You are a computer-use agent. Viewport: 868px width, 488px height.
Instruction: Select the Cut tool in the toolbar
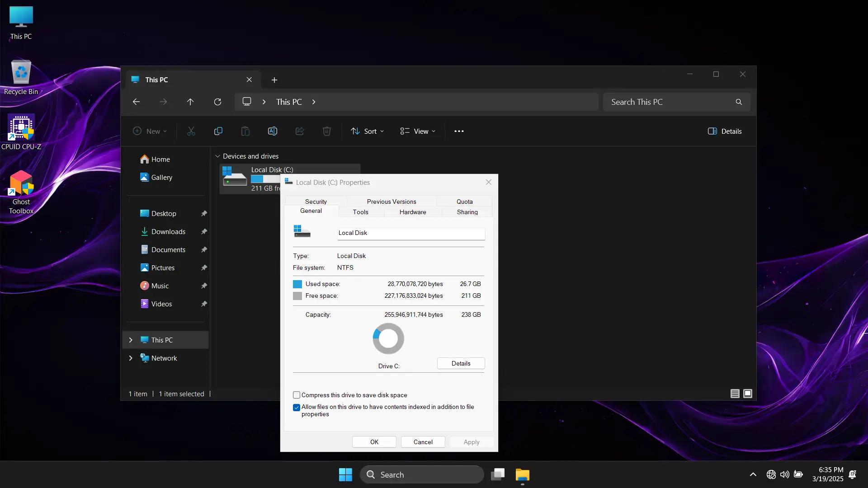[x=190, y=131]
